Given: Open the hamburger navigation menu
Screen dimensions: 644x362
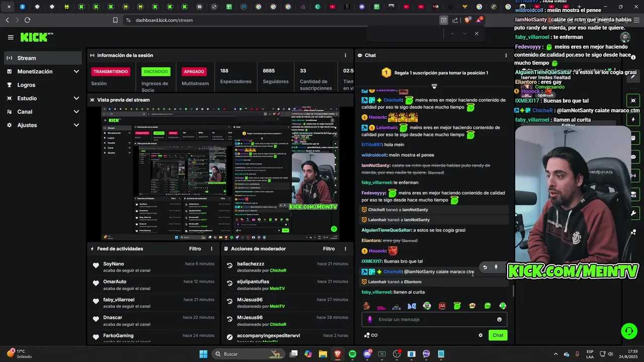Looking at the screenshot, I should pos(11,37).
